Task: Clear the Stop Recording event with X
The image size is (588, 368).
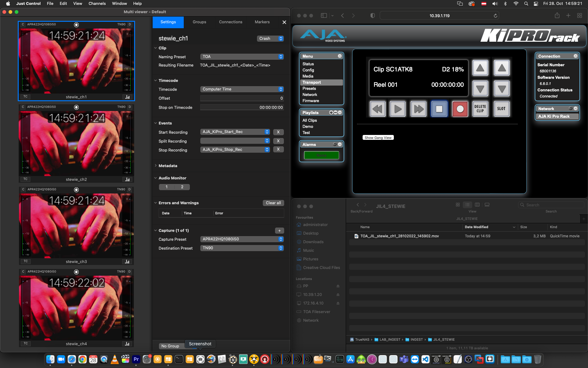Action: pos(278,149)
